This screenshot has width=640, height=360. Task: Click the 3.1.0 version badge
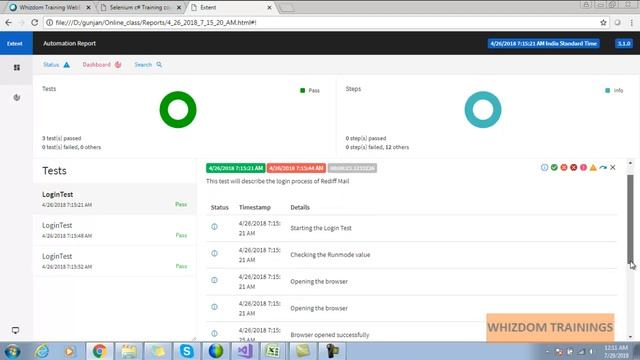click(x=624, y=43)
